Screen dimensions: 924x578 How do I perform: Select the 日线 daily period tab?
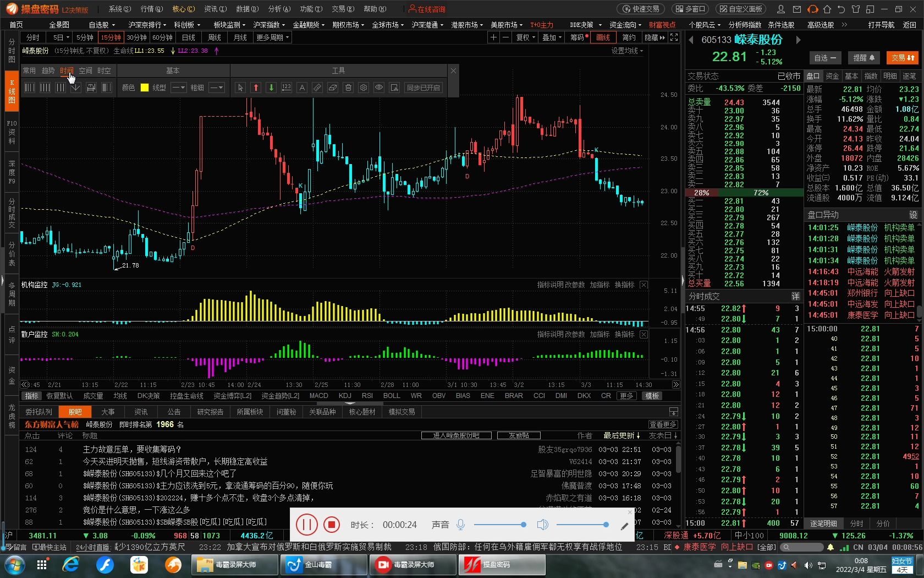189,37
